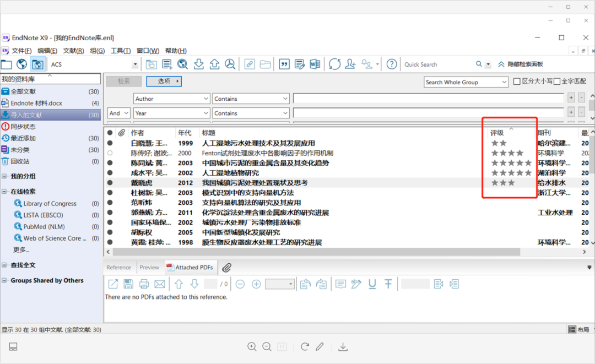Select the PubMed (NLM) online search
Screen dimensions: 595x364
point(44,227)
